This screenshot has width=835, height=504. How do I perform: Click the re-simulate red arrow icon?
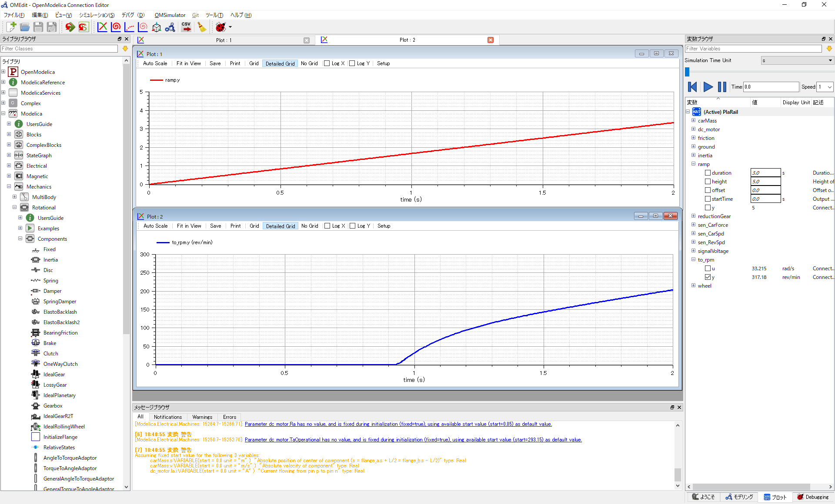70,27
